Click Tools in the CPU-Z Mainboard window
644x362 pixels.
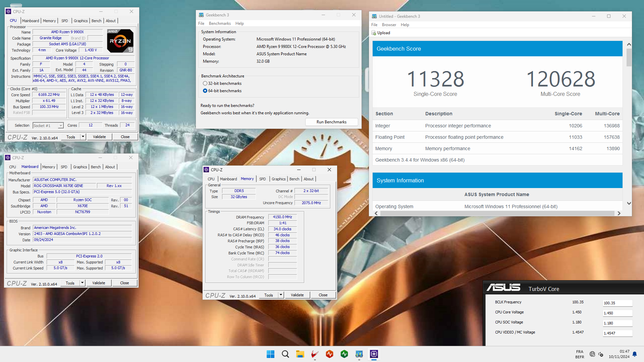(70, 283)
